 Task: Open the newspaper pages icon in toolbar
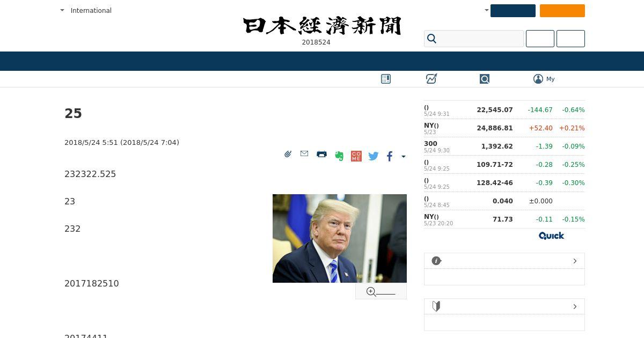[x=386, y=79]
